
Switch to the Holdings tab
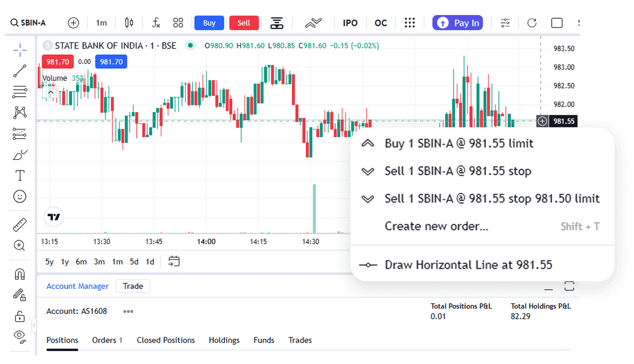click(x=224, y=340)
